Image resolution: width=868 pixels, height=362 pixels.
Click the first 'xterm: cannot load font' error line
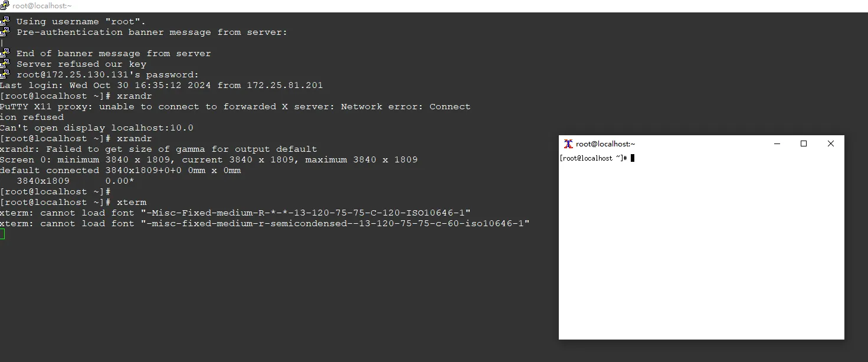click(235, 213)
